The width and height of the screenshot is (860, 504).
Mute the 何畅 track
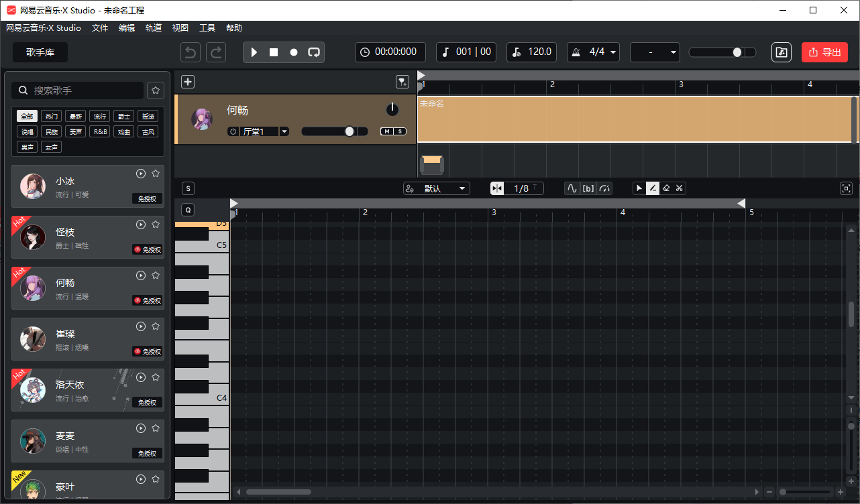click(387, 131)
